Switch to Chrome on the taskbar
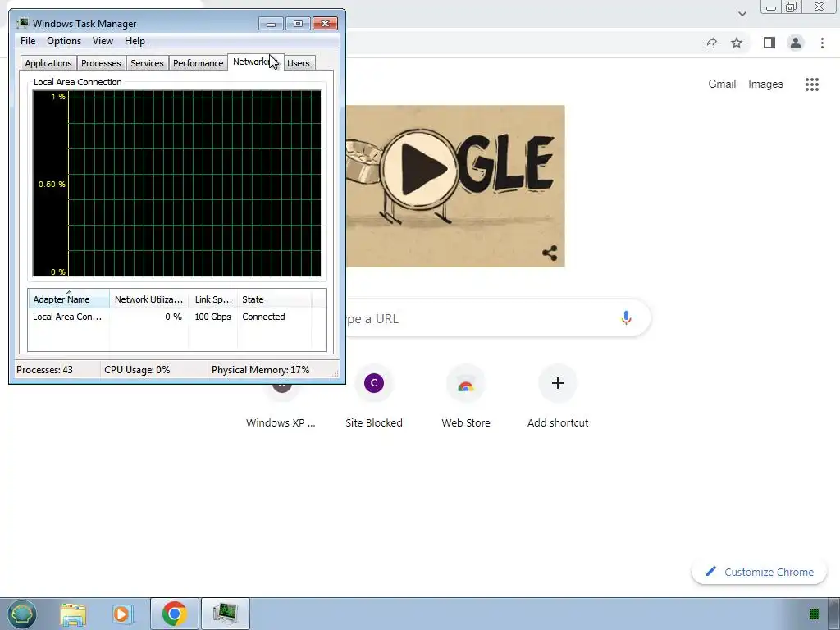 coord(174,614)
